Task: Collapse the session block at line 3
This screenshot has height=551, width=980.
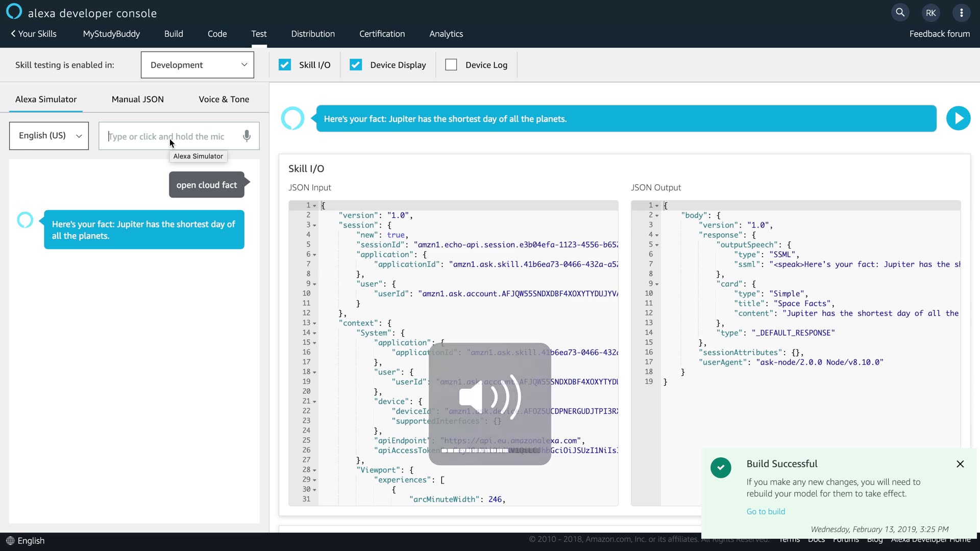Action: 314,226
